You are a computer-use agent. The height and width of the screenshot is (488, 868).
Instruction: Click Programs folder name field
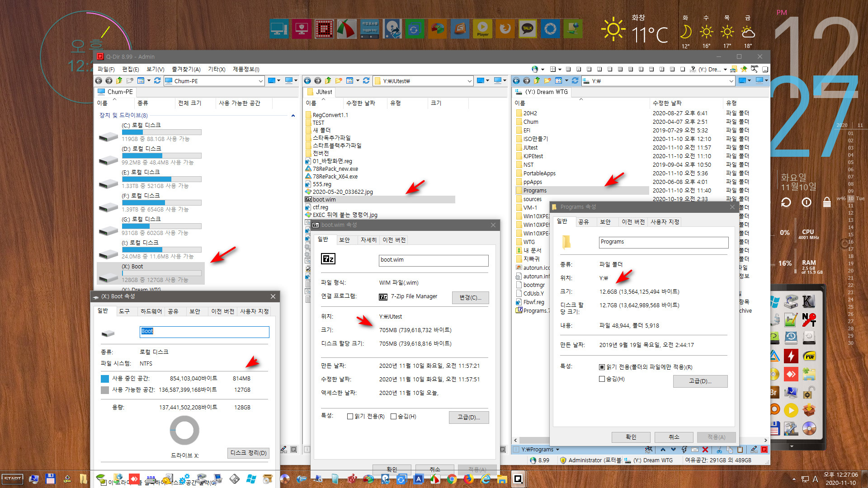coord(664,242)
